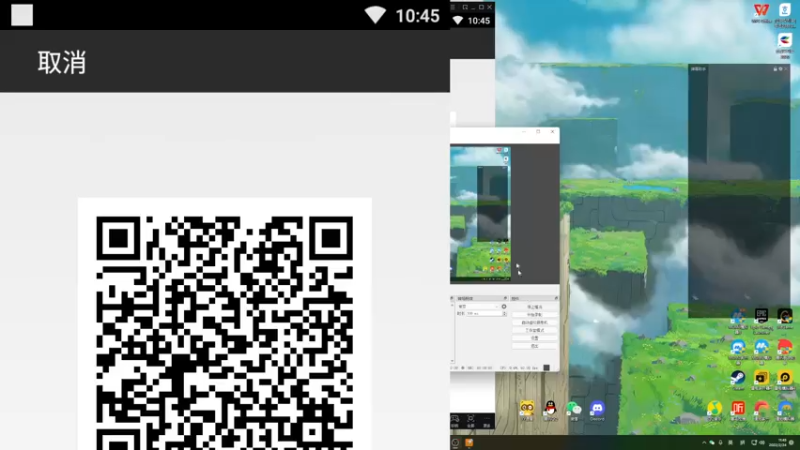The height and width of the screenshot is (450, 800).
Task: Click the gamepad icon in mirror window bottom toolbar
Action: coord(455,420)
